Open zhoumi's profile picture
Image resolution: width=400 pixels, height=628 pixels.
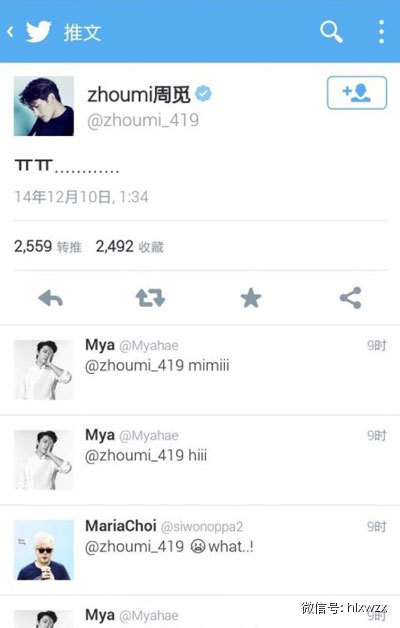[44, 106]
